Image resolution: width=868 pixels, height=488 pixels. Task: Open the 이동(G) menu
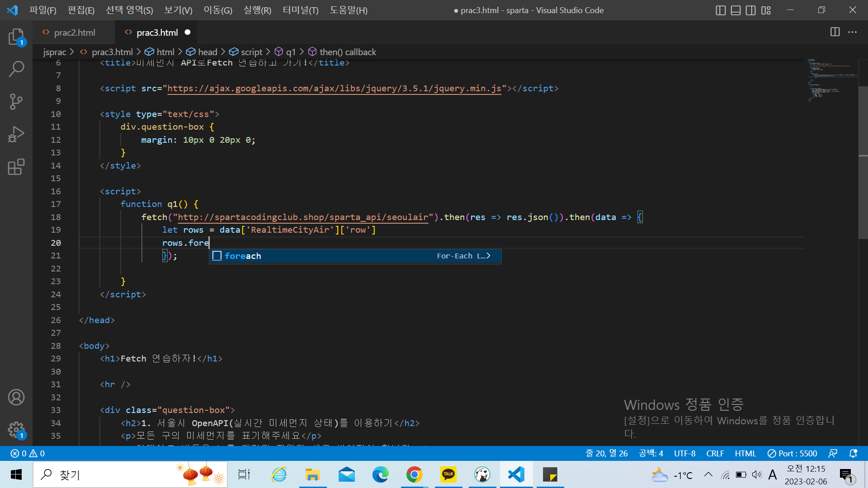(218, 10)
